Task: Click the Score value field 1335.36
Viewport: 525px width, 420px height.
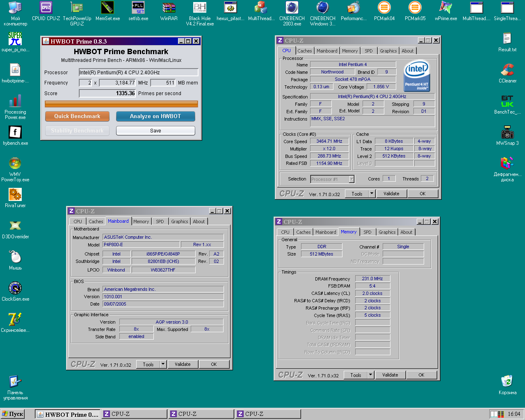Action: point(107,93)
